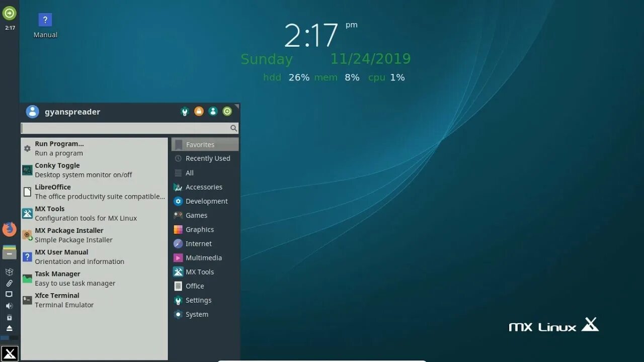Open the Office category
The height and width of the screenshot is (362, 644).
205,286
